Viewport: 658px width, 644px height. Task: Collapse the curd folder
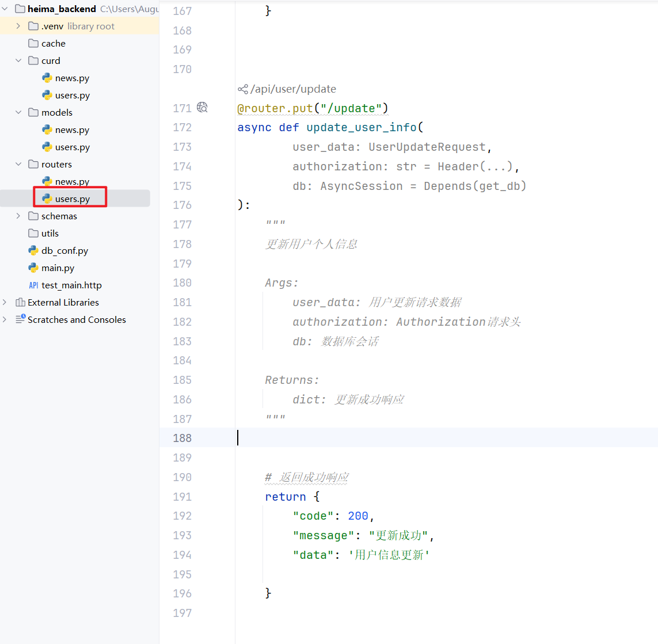pyautogui.click(x=18, y=61)
